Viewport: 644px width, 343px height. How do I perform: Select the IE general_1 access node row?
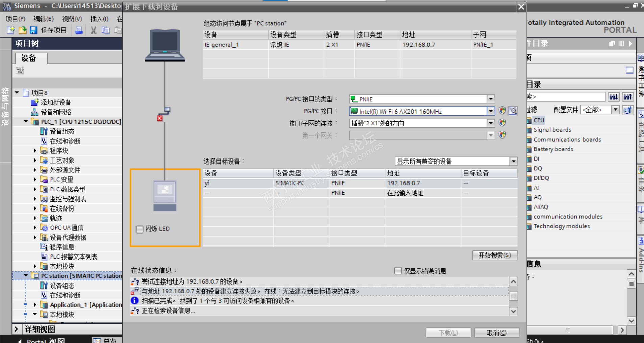(x=360, y=45)
